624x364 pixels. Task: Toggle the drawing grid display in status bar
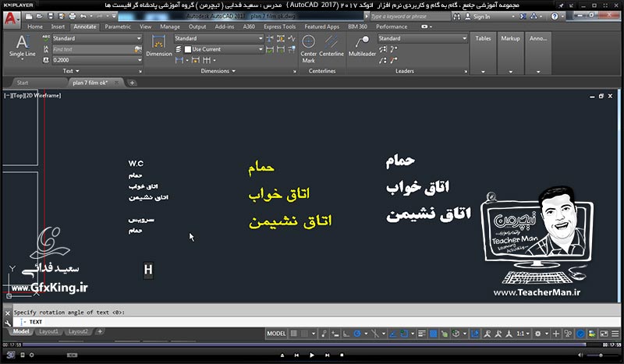(294, 334)
